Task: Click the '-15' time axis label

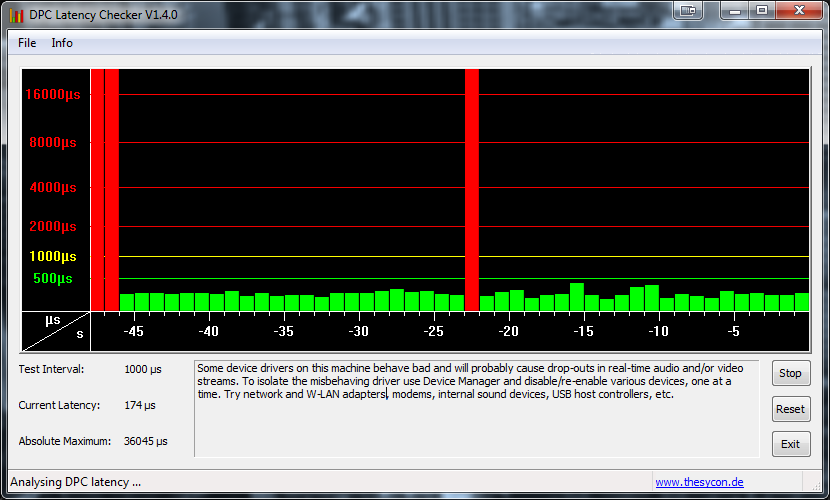Action: (584, 331)
